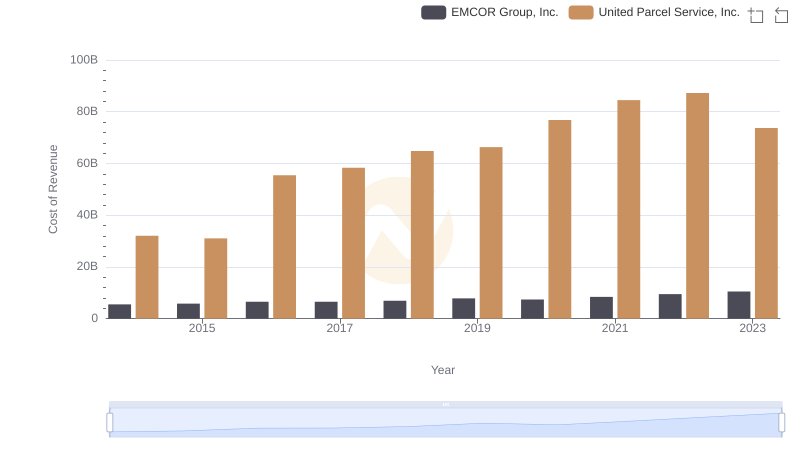The height and width of the screenshot is (461, 800).
Task: Click the "Cost of Revenue" axis title
Action: [54, 189]
